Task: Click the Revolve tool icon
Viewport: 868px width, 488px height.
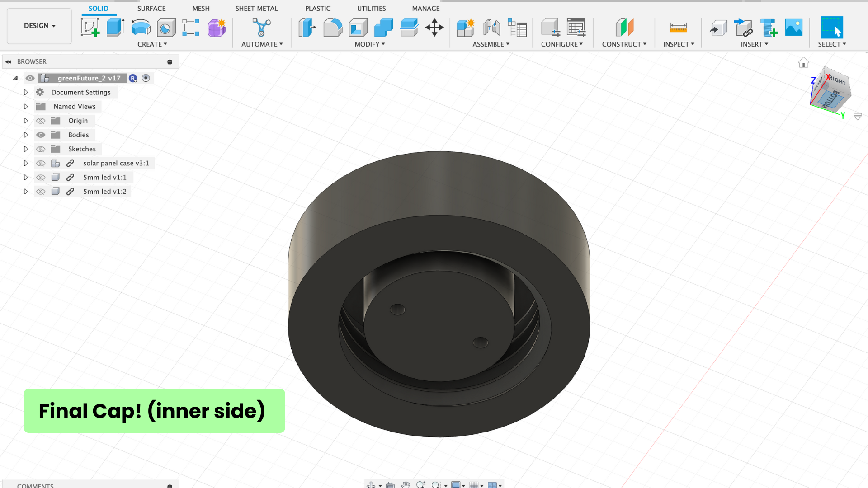Action: point(141,28)
